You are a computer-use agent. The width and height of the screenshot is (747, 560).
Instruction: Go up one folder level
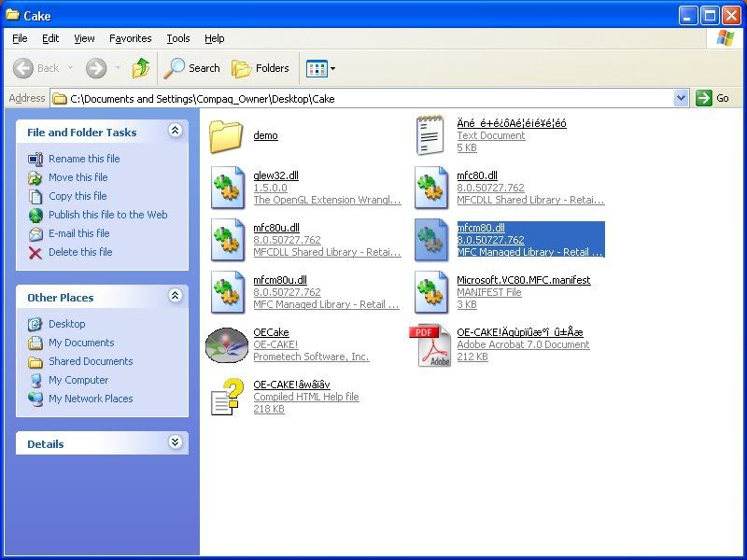click(141, 68)
